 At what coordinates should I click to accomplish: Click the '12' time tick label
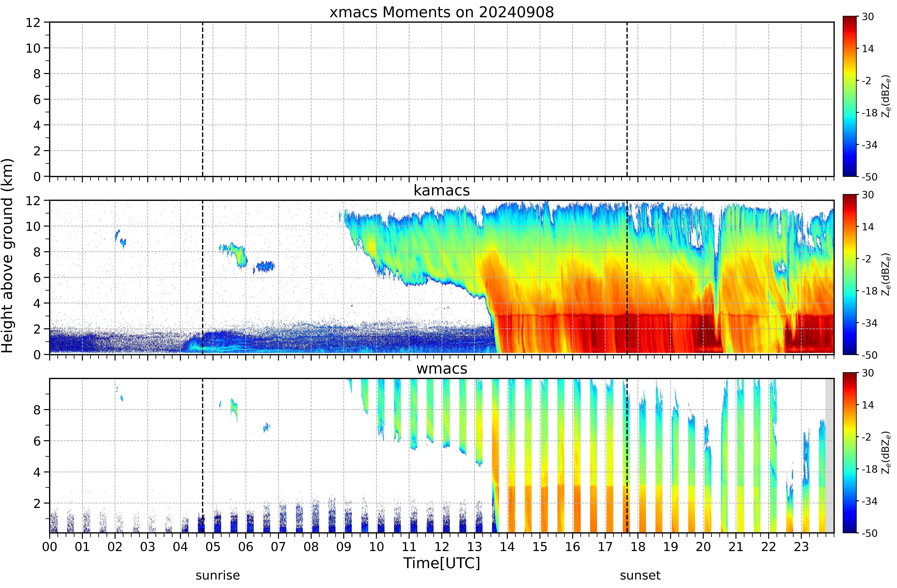pos(442,547)
